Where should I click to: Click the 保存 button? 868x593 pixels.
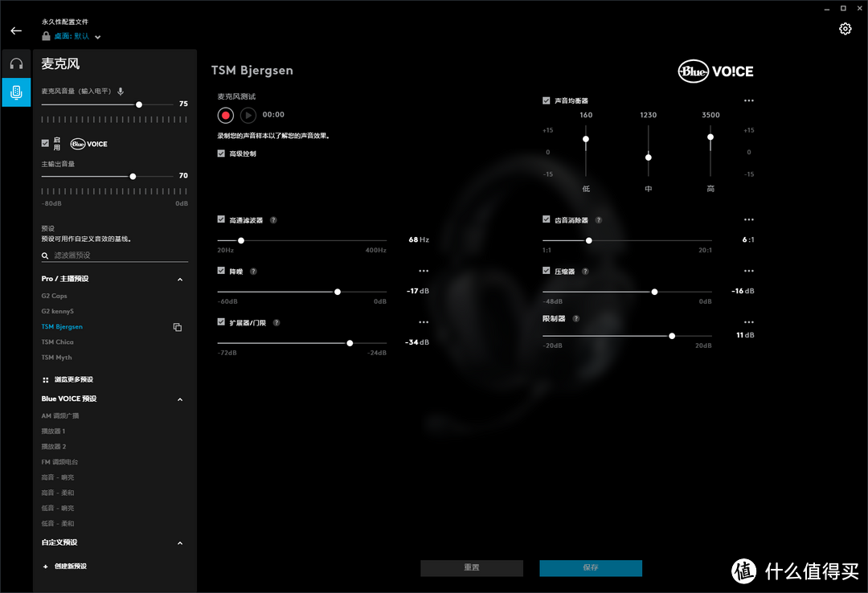(x=591, y=568)
